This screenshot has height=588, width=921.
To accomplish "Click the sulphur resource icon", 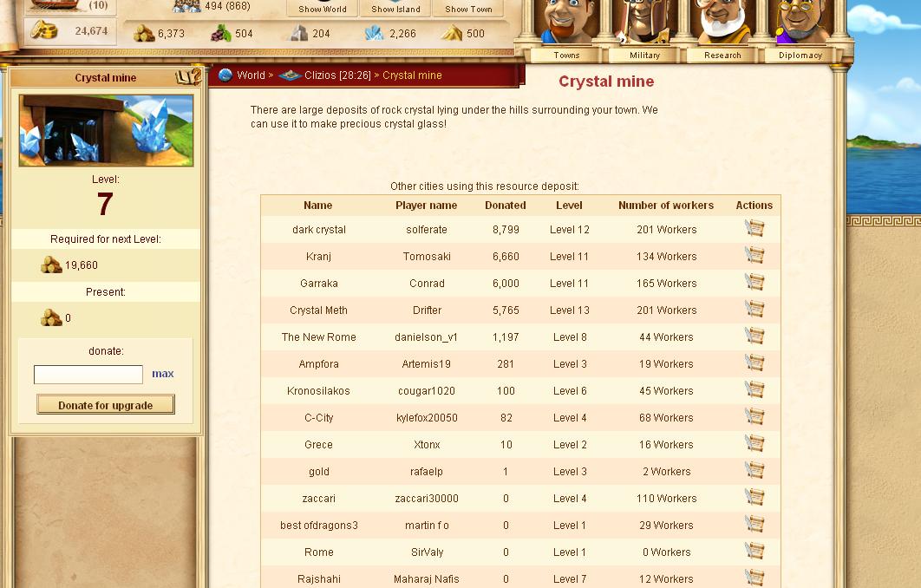I will pyautogui.click(x=452, y=33).
